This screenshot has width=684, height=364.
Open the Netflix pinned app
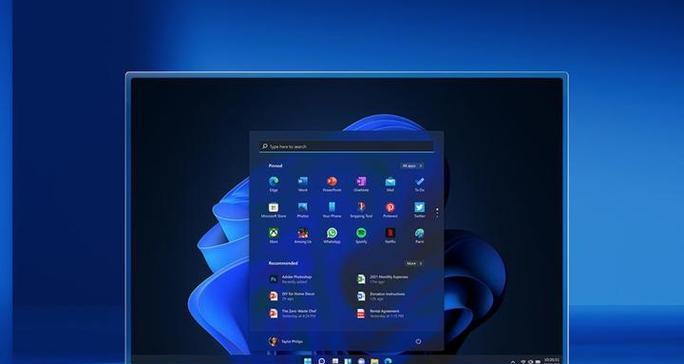point(390,236)
